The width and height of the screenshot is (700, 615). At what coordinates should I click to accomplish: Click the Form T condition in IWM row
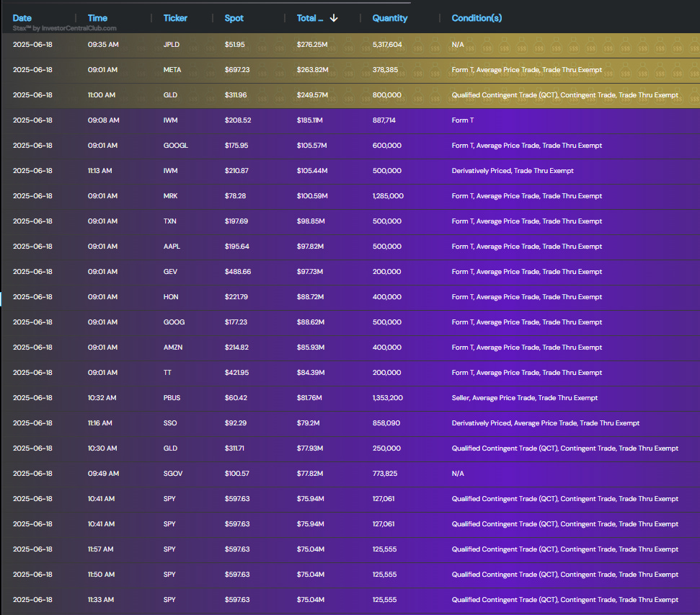click(463, 120)
